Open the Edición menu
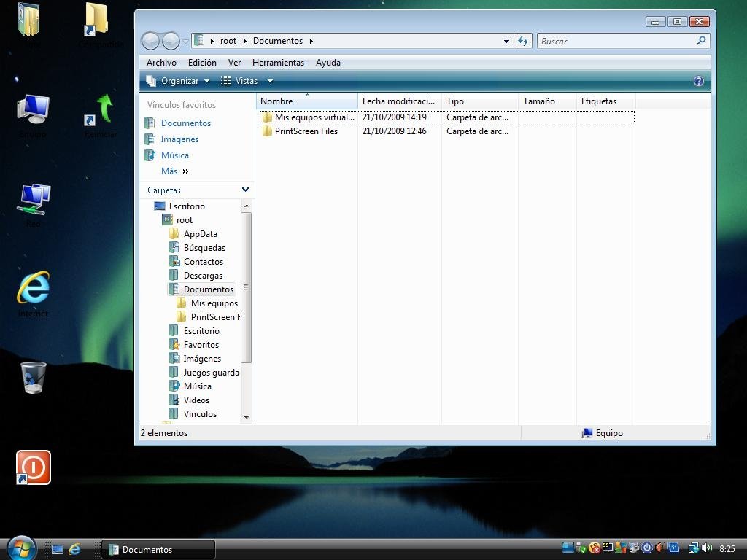 coord(202,63)
